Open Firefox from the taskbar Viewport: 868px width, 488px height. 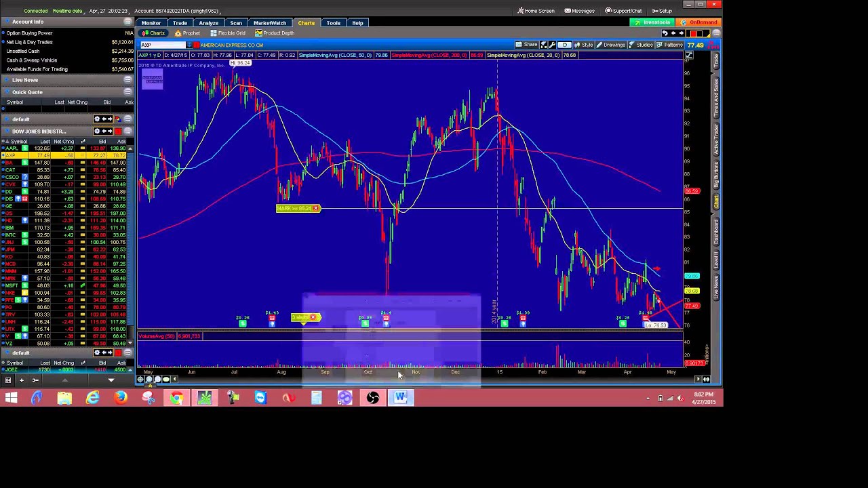click(121, 398)
